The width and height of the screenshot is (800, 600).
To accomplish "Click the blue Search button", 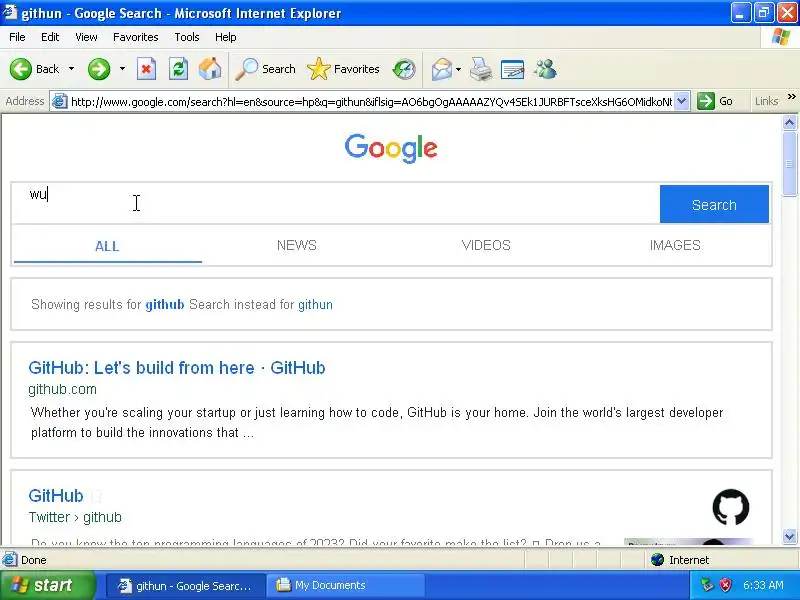I will [714, 204].
